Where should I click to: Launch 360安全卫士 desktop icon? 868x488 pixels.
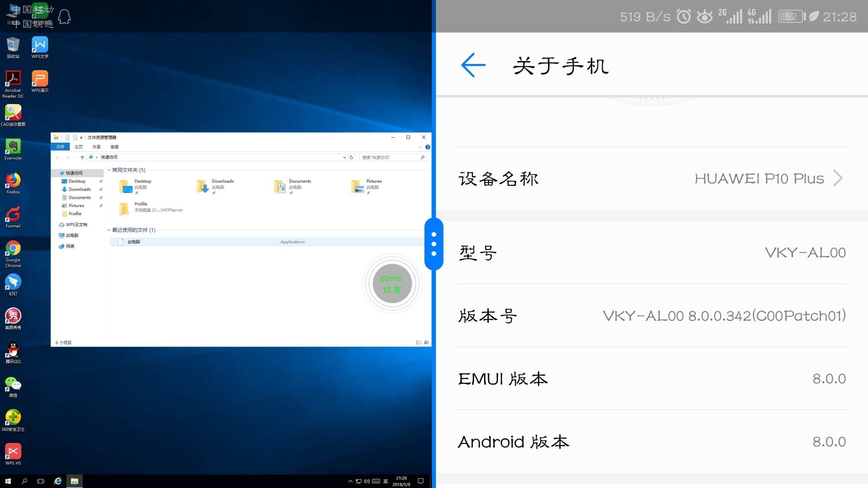[x=13, y=421]
